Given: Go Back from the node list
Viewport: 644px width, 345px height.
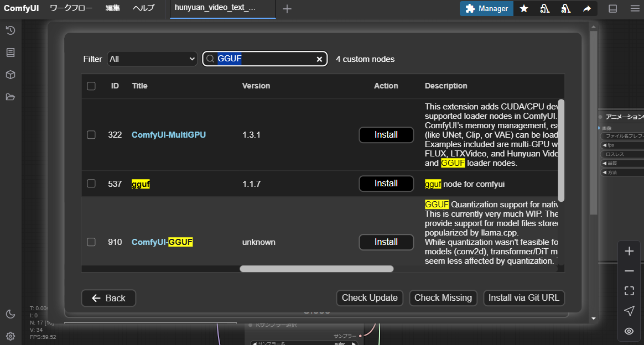Looking at the screenshot, I should 108,298.
